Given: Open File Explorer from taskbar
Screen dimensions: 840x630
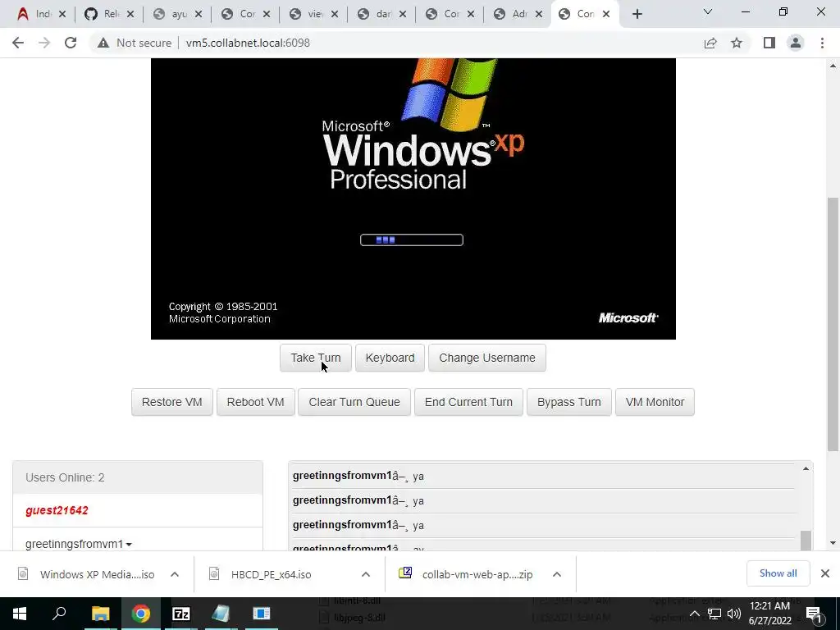Looking at the screenshot, I should 100,614.
